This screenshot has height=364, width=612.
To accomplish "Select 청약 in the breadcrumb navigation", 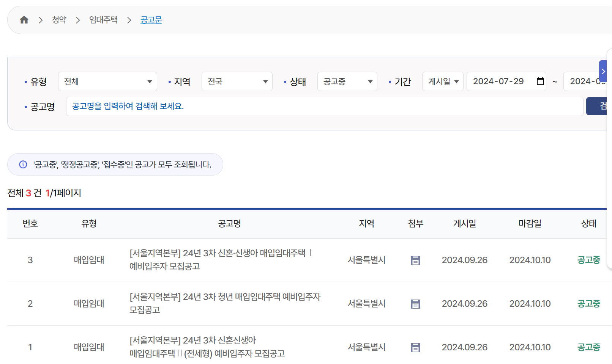I will (x=59, y=19).
